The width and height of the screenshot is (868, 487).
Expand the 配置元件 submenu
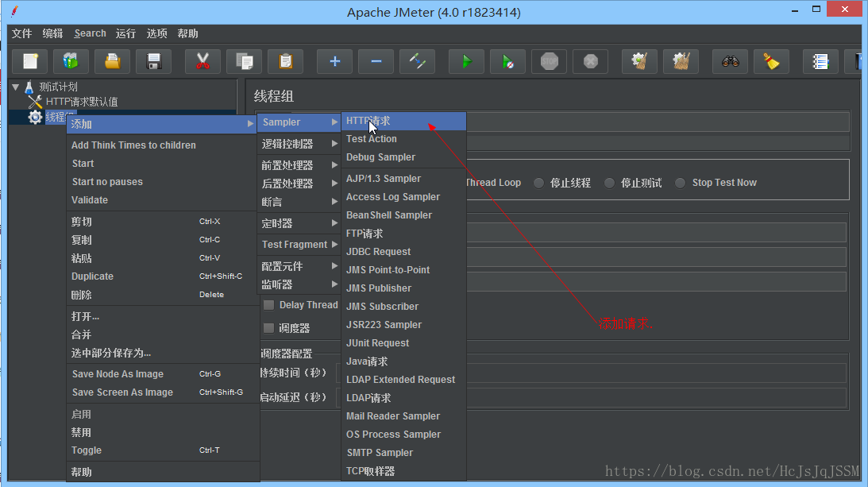coord(299,266)
